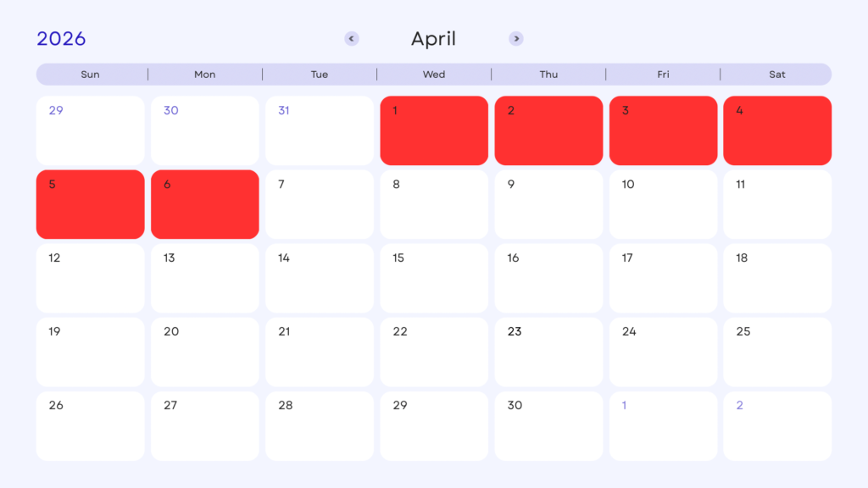Image resolution: width=868 pixels, height=488 pixels.
Task: Click the 2026 year label
Action: coord(61,39)
